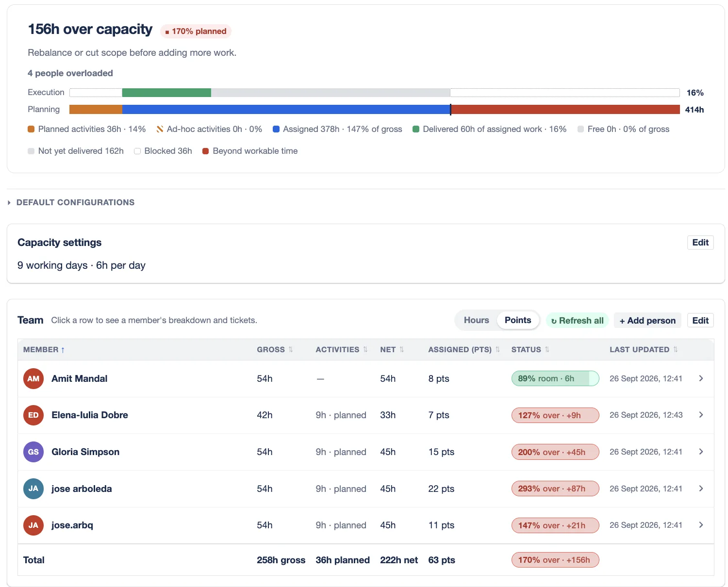The image size is (728, 587).
Task: Switch team view to Points
Action: [518, 320]
